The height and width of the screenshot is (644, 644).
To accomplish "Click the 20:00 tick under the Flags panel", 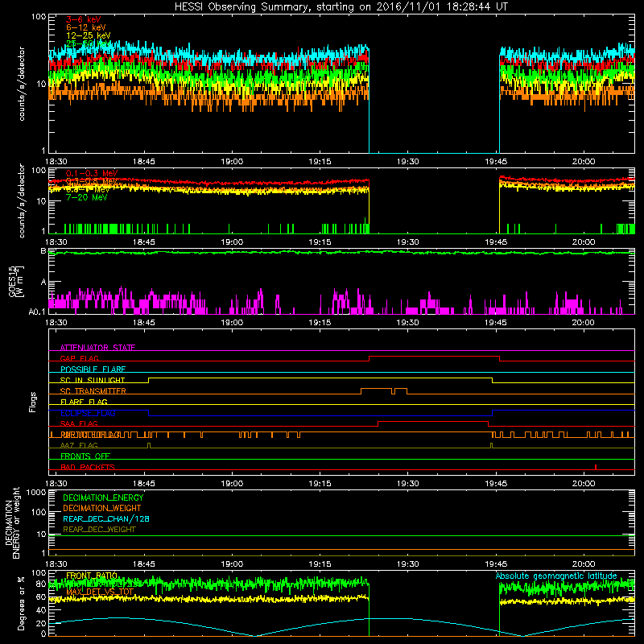I will point(584,484).
